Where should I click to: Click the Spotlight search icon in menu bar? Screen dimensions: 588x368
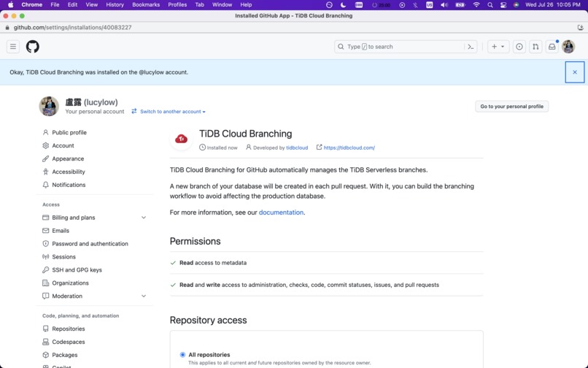click(x=490, y=5)
